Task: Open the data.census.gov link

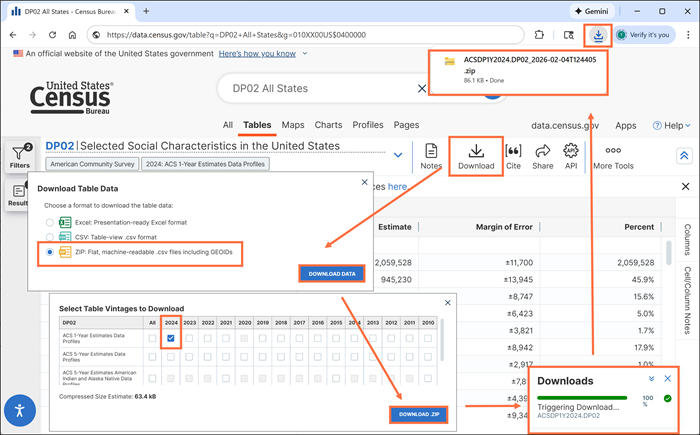Action: [x=565, y=125]
